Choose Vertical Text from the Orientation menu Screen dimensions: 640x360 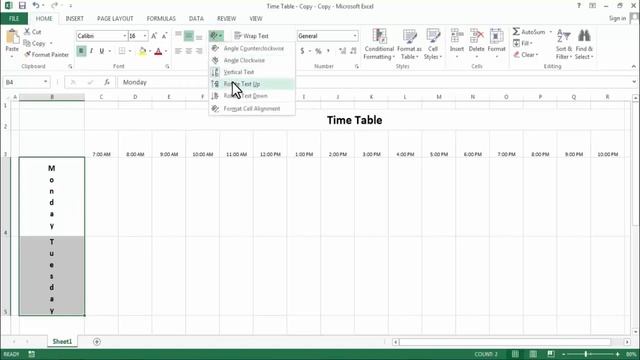click(251, 72)
